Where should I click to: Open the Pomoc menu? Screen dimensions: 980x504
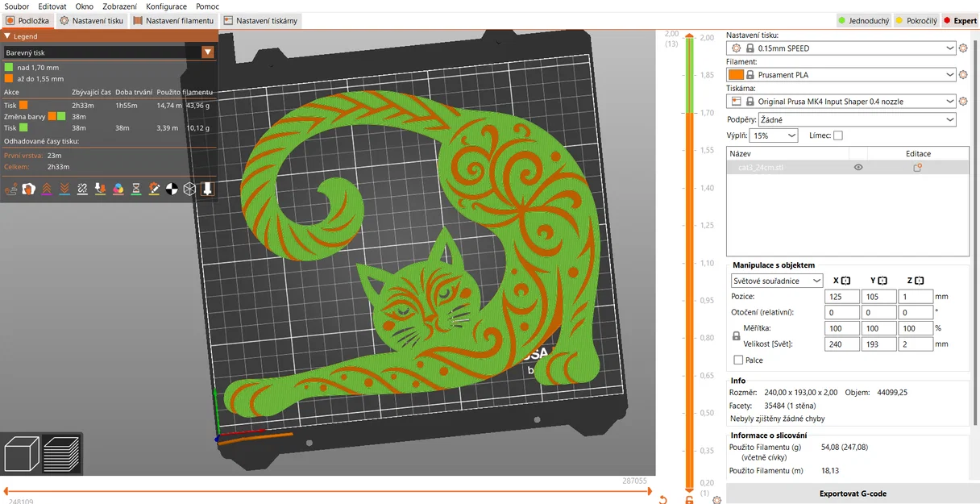pyautogui.click(x=207, y=6)
